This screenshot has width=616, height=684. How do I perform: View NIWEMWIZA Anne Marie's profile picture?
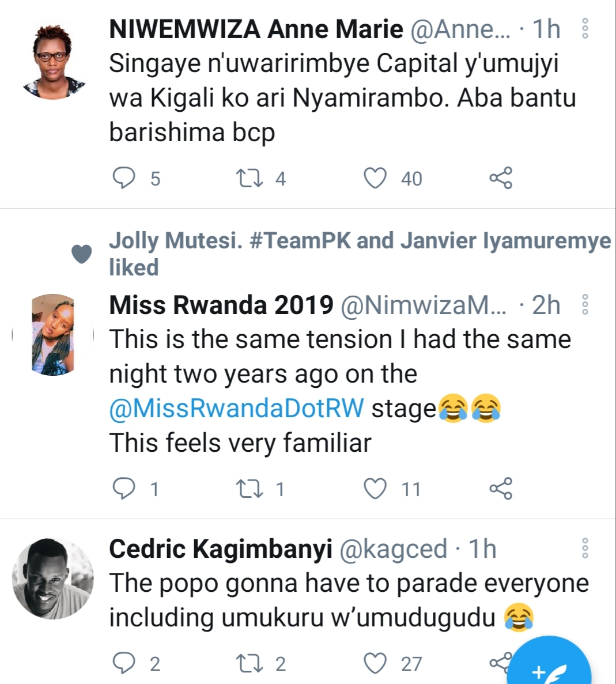click(x=54, y=60)
